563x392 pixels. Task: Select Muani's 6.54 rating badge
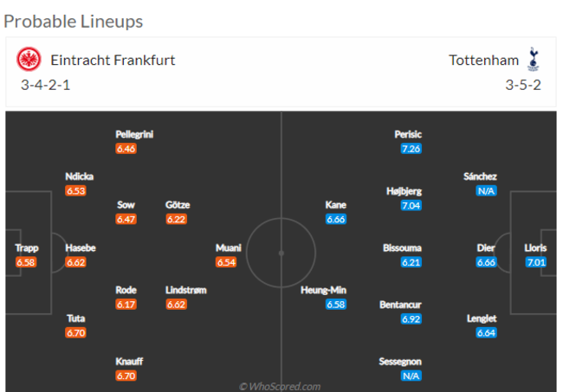tap(227, 262)
